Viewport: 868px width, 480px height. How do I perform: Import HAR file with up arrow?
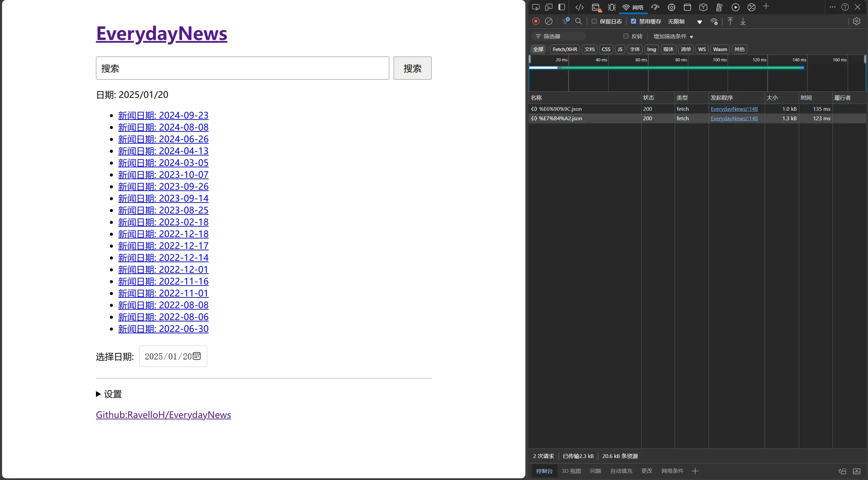point(730,21)
